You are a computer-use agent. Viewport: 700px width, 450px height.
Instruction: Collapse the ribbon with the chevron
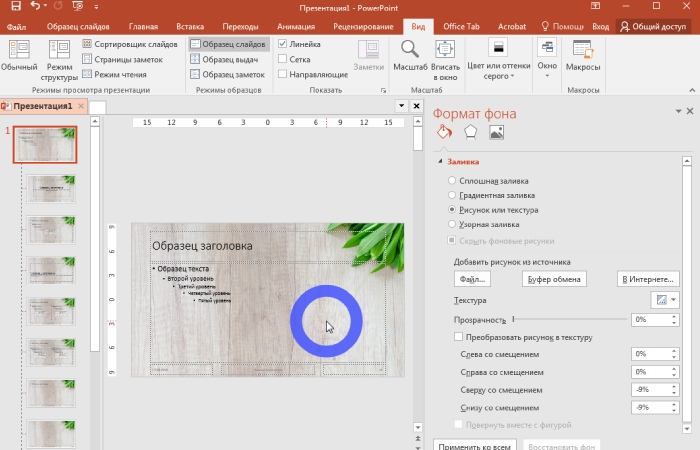click(x=692, y=90)
